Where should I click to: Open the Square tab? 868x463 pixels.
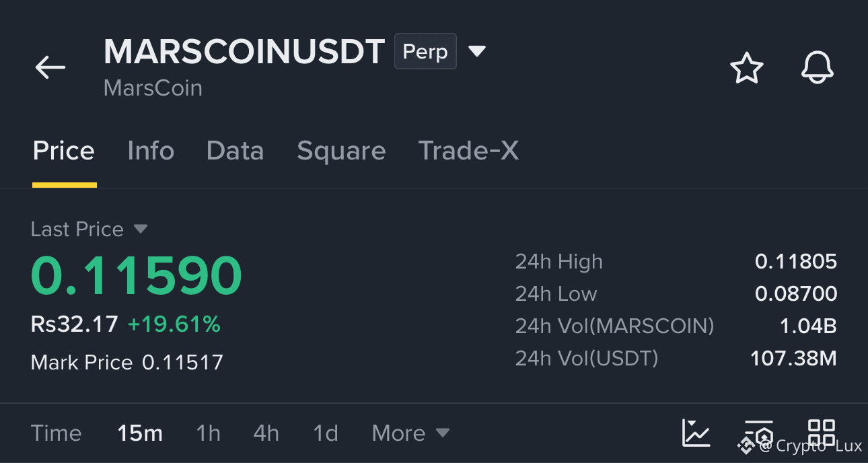tap(341, 151)
